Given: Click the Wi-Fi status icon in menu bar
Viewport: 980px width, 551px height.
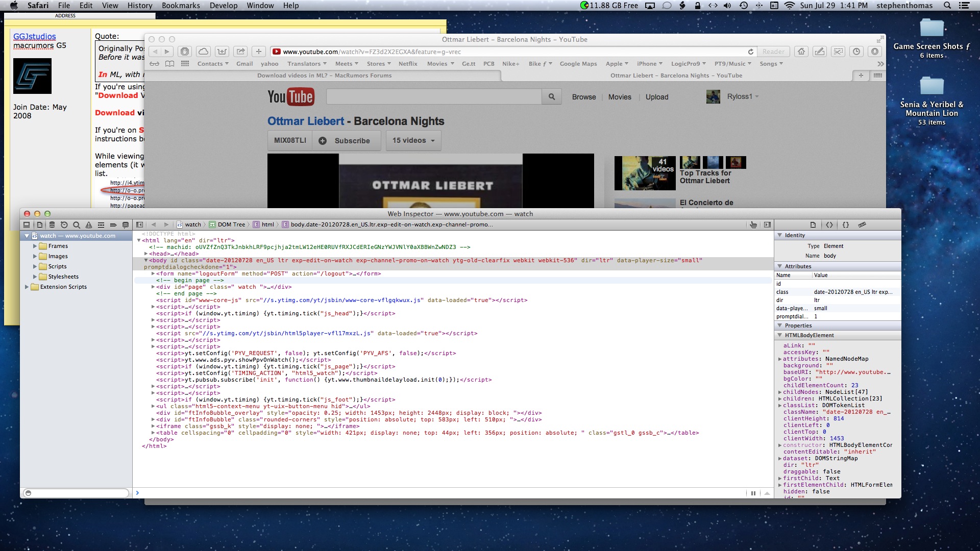Looking at the screenshot, I should click(789, 6).
